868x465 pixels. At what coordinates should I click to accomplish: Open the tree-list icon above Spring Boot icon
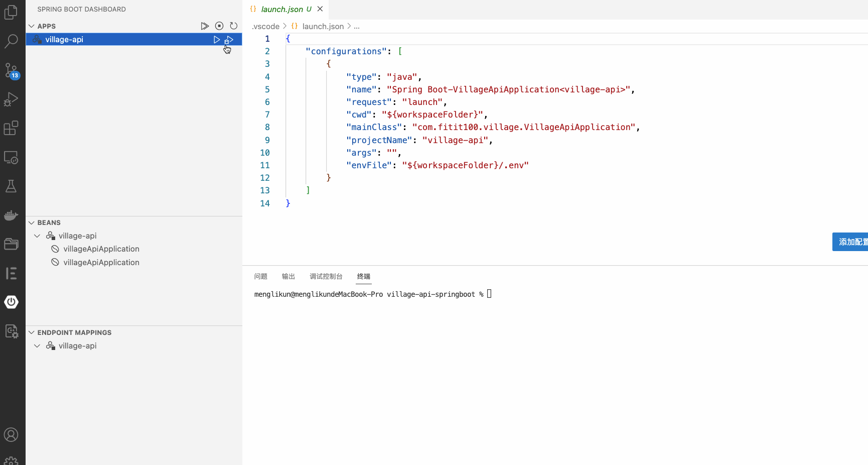click(11, 273)
